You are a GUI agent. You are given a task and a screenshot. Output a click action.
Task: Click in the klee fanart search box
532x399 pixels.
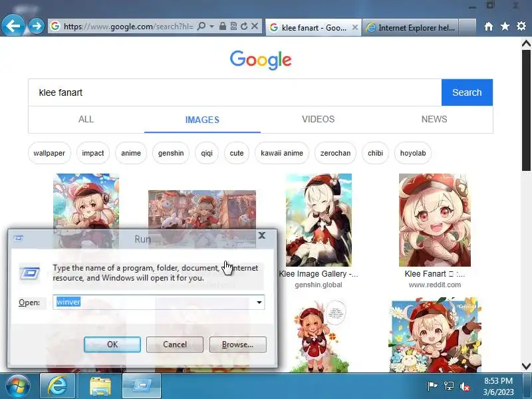[x=235, y=92]
